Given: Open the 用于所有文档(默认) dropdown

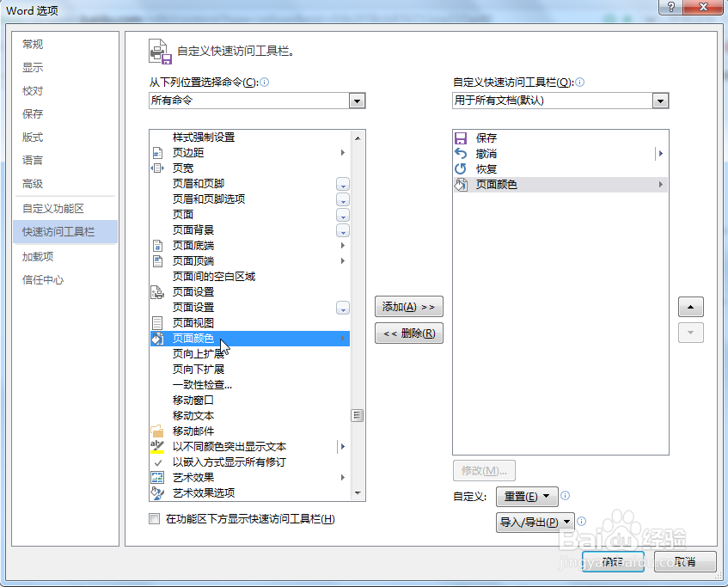Looking at the screenshot, I should click(x=661, y=101).
